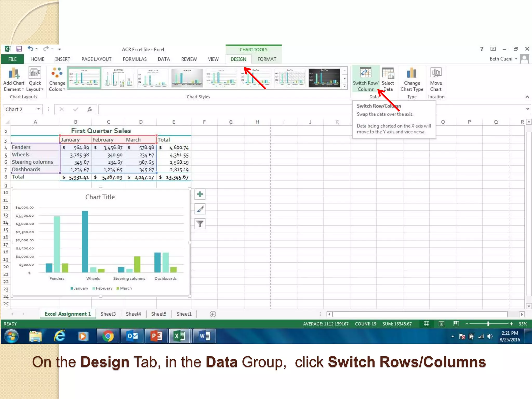Viewport: 532px width, 399px height.
Task: Open Word from the taskbar
Action: [x=205, y=336]
